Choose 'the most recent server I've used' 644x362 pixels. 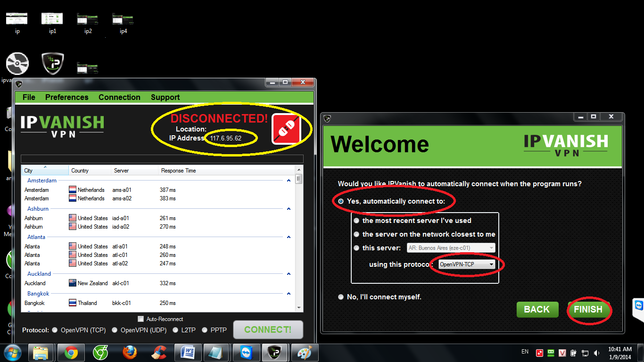coord(356,221)
